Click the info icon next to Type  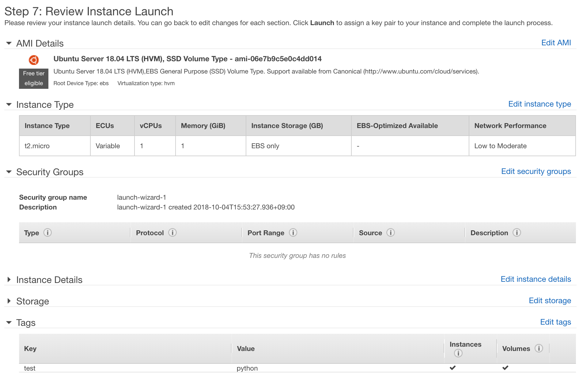pyautogui.click(x=47, y=233)
